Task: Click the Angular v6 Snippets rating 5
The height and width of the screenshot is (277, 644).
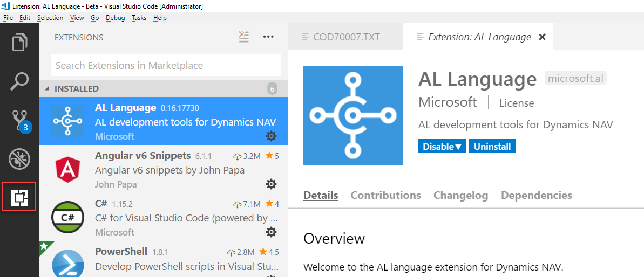Action: pyautogui.click(x=272, y=156)
